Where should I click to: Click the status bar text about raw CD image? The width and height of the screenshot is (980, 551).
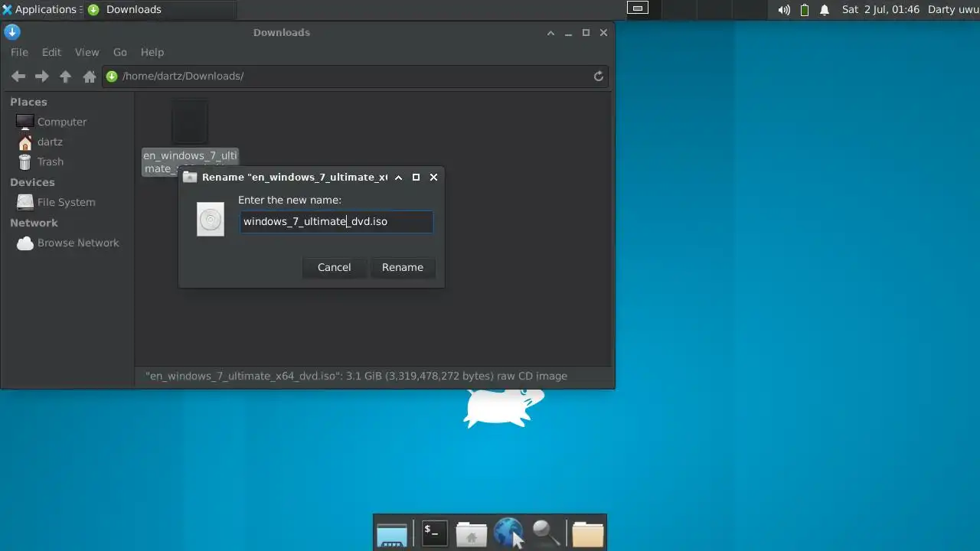(x=356, y=376)
